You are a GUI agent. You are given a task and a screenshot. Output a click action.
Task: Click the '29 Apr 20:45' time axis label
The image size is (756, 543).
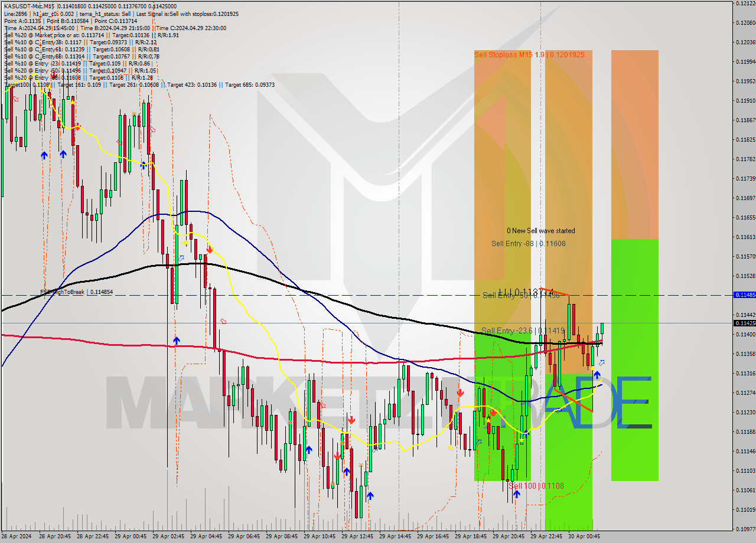click(508, 537)
